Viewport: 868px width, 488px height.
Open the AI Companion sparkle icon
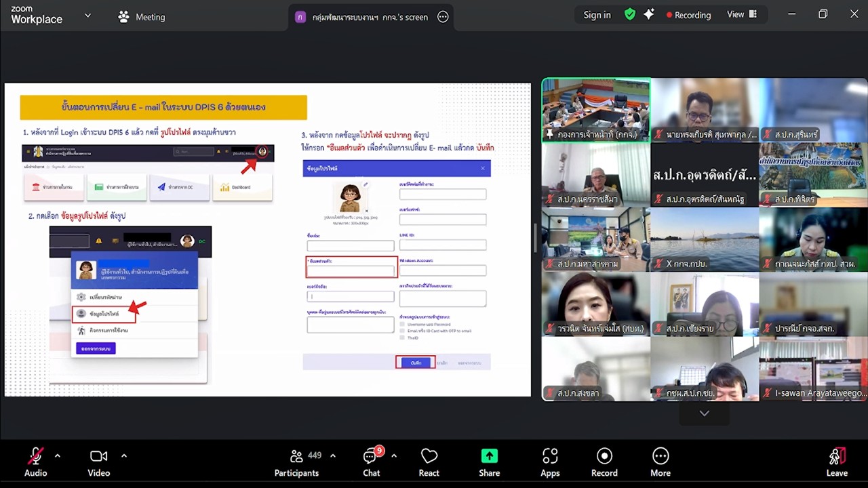coord(648,14)
